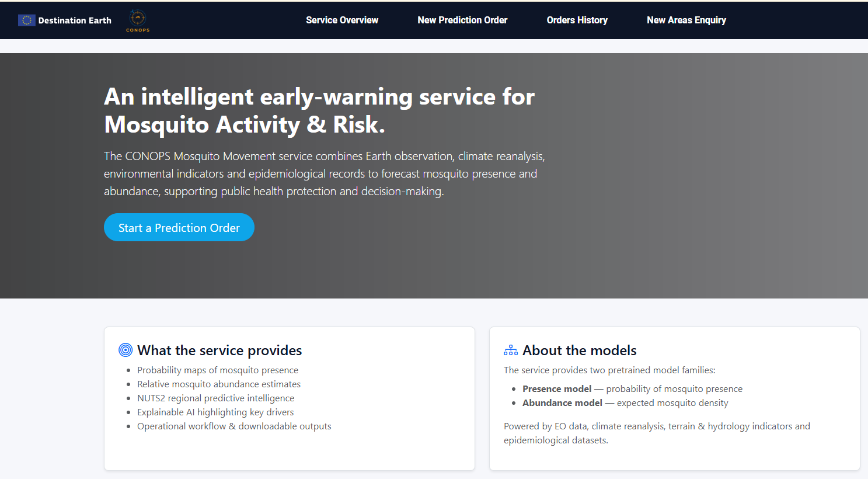Viewport: 868px width, 479px height.
Task: Click the bold Presence model label
Action: click(x=557, y=389)
